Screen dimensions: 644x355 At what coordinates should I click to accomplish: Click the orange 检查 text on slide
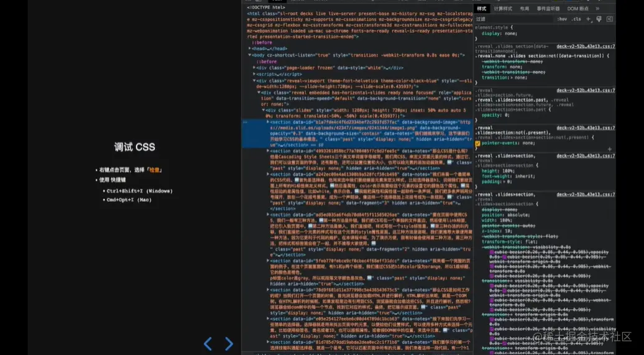[x=155, y=170]
